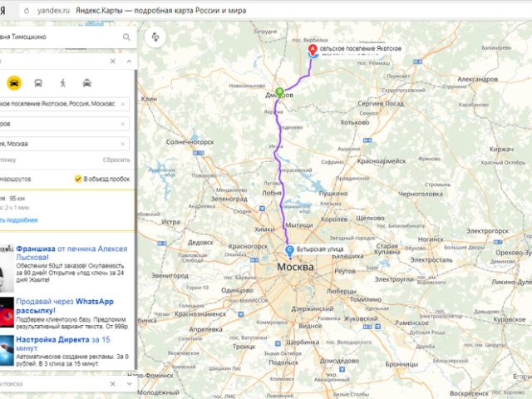Select taxi route mode icon

[86, 83]
